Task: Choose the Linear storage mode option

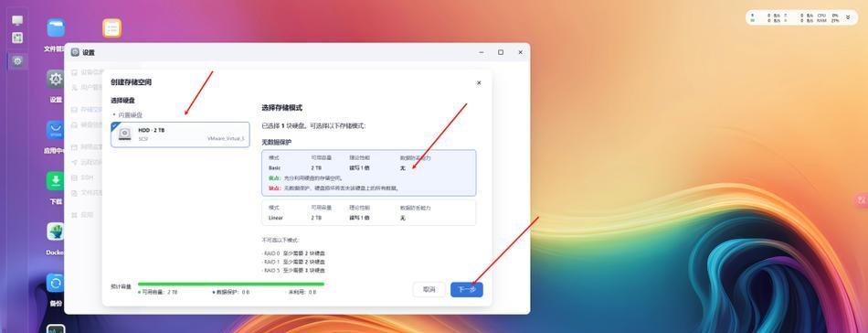Action: pyautogui.click(x=369, y=212)
